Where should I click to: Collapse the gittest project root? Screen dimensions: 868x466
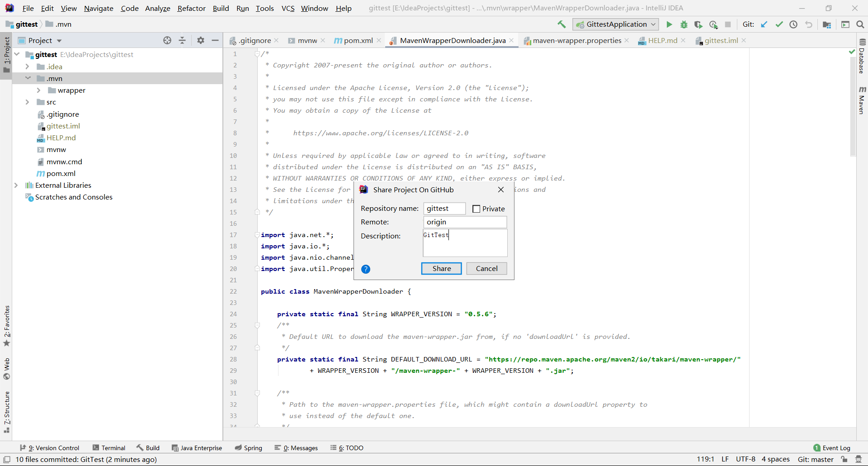point(17,54)
